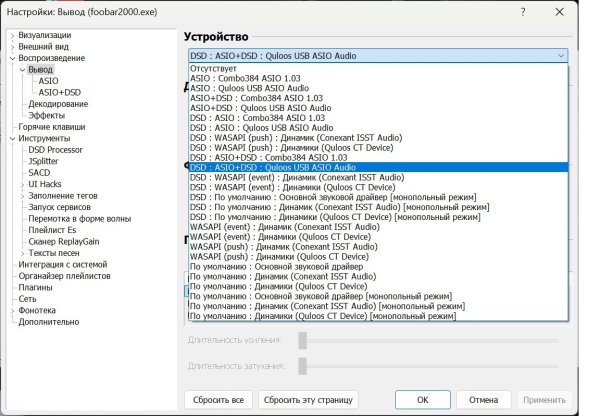Close the Устройство device dropdown arrow

point(561,56)
